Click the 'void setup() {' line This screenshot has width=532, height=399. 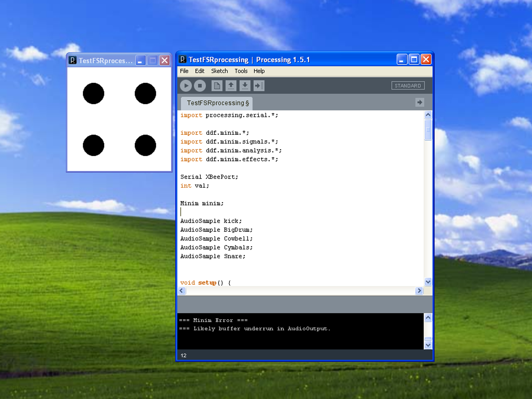tap(206, 283)
